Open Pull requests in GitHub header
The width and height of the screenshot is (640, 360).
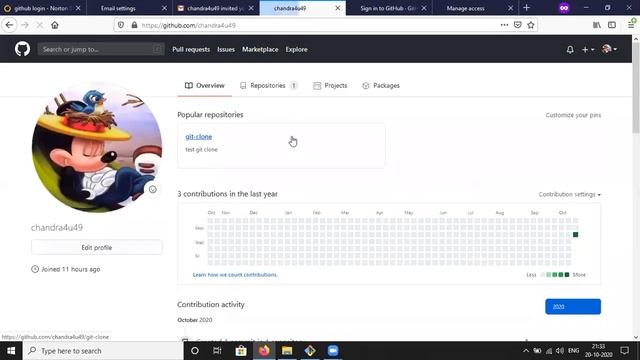191,49
